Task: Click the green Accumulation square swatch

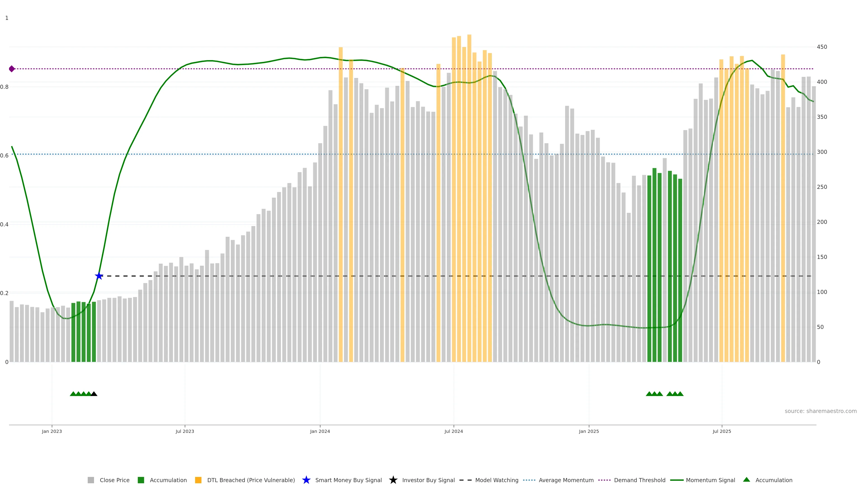Action: 141,480
